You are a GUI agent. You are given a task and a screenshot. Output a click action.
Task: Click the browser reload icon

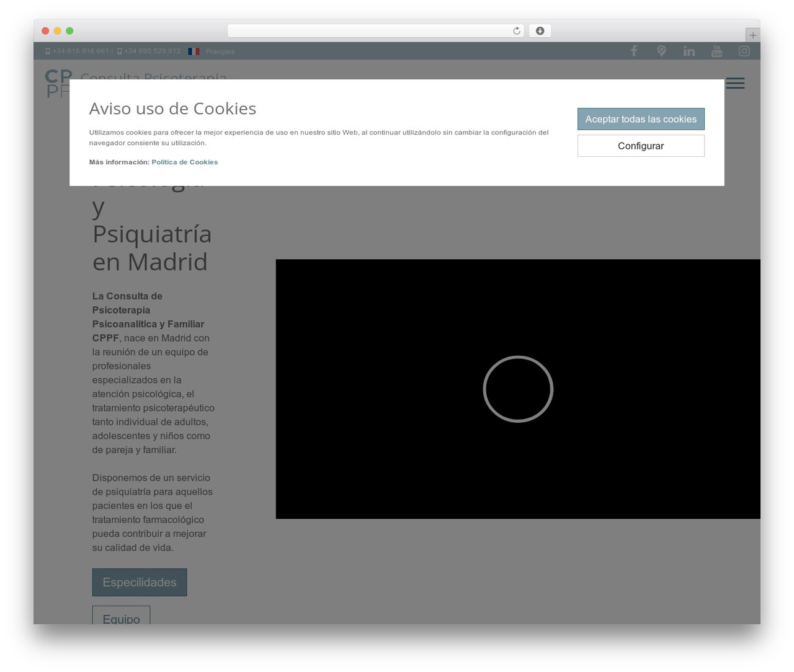pyautogui.click(x=516, y=31)
